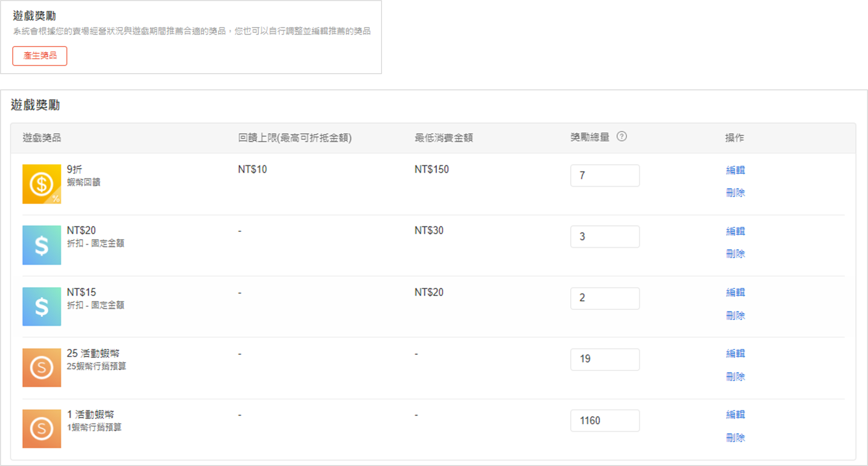Click the help icon beside 獎勵總量
Viewport: 868px width, 466px height.
[x=622, y=137]
